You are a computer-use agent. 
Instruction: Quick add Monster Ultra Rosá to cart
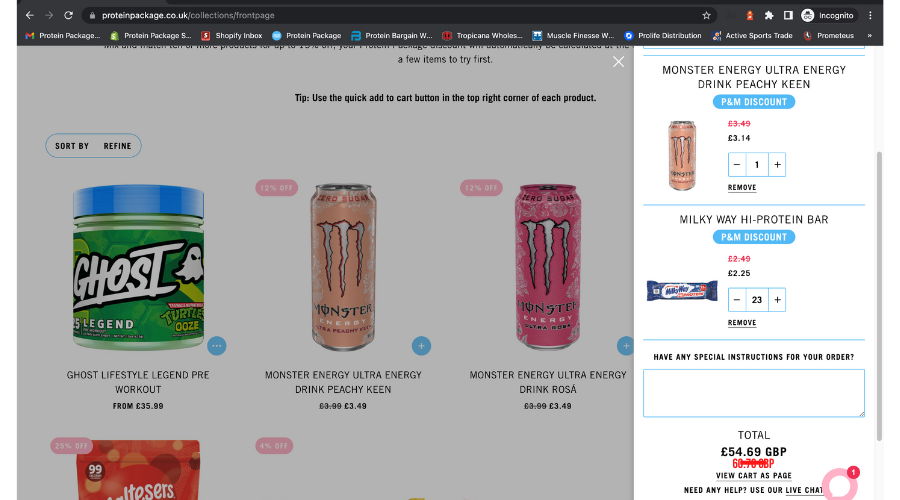626,346
